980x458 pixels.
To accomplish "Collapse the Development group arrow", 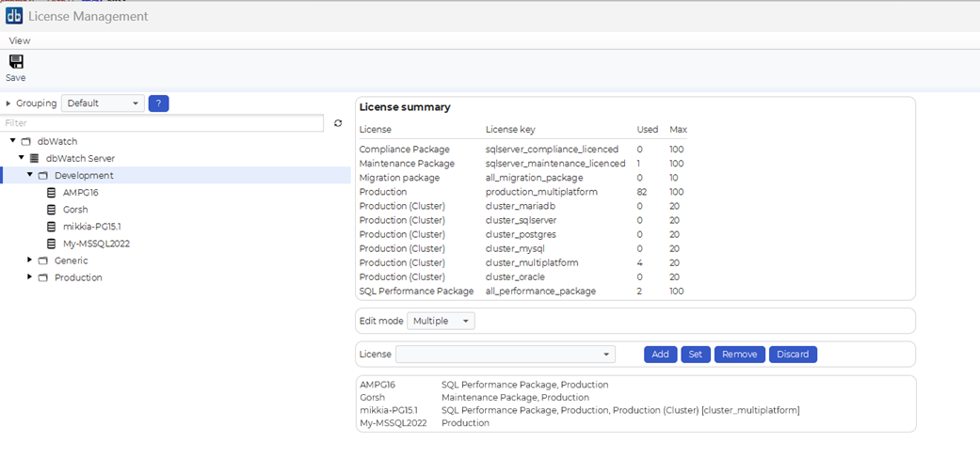I will (29, 175).
